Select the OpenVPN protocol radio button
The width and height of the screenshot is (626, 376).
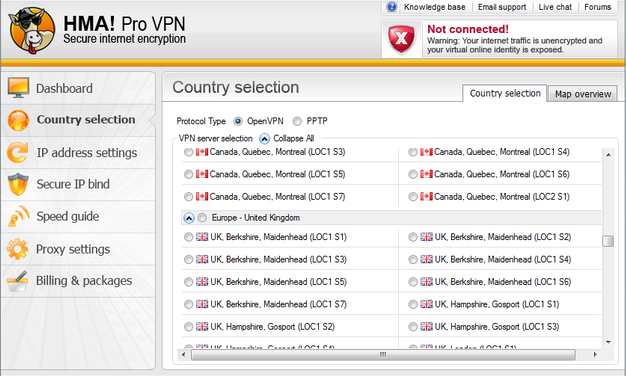coord(238,121)
